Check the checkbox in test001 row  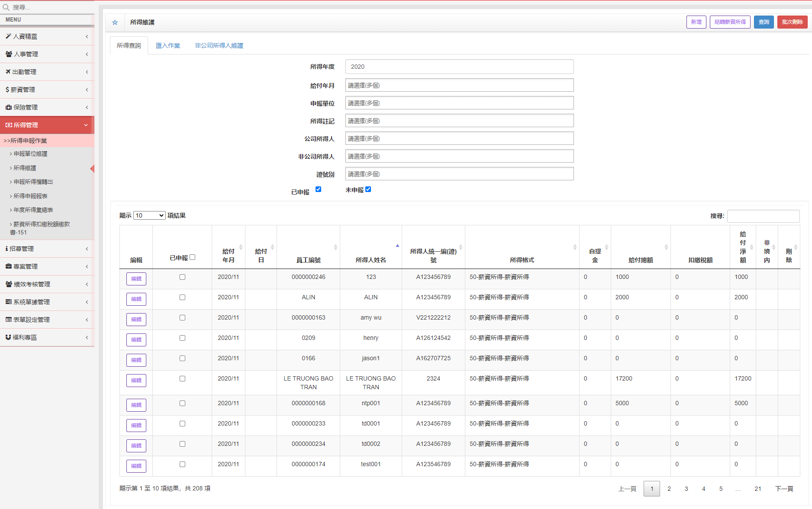pyautogui.click(x=182, y=464)
